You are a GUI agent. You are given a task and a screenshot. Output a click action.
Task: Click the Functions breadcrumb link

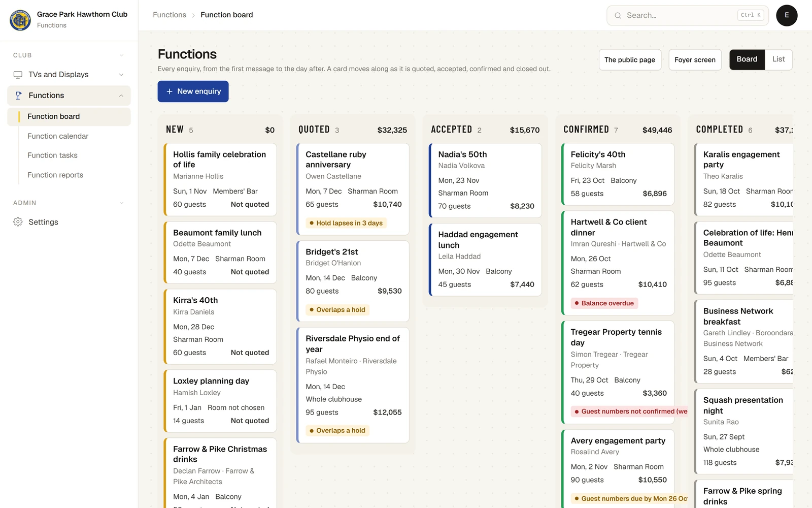point(170,15)
